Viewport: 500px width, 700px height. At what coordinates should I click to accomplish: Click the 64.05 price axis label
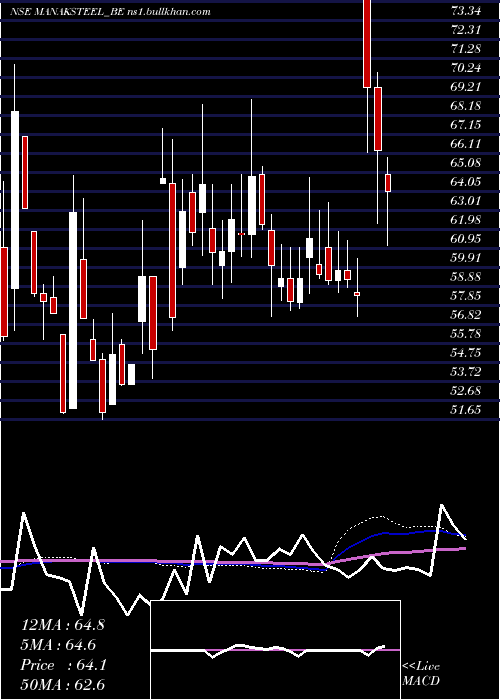click(466, 181)
